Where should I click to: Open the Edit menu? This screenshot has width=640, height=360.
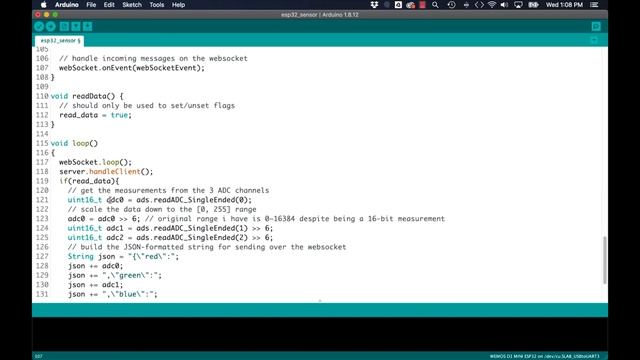point(109,5)
